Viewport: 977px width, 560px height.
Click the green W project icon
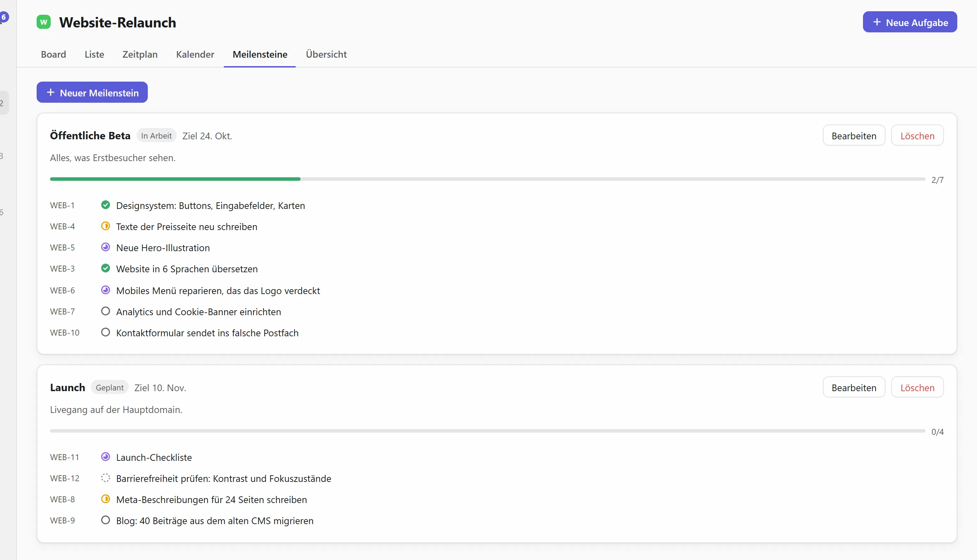[44, 22]
